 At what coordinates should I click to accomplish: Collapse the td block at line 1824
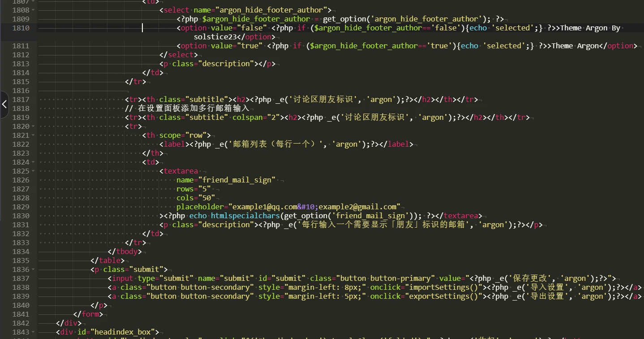(x=33, y=162)
